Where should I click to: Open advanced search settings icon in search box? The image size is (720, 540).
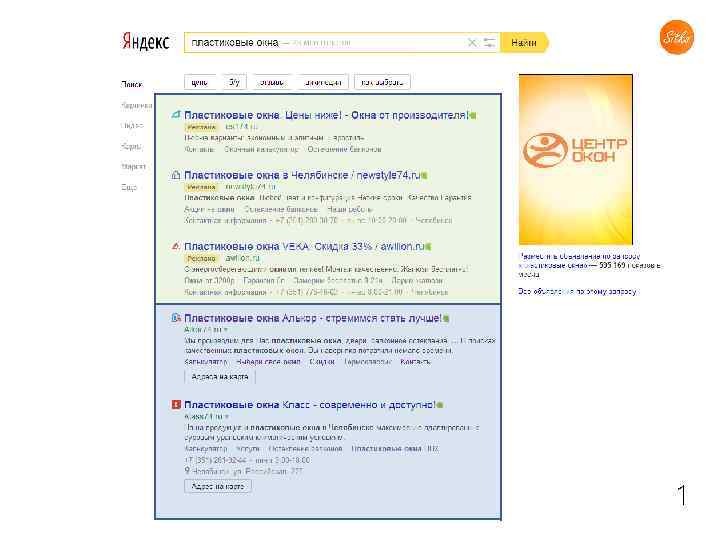pyautogui.click(x=489, y=43)
